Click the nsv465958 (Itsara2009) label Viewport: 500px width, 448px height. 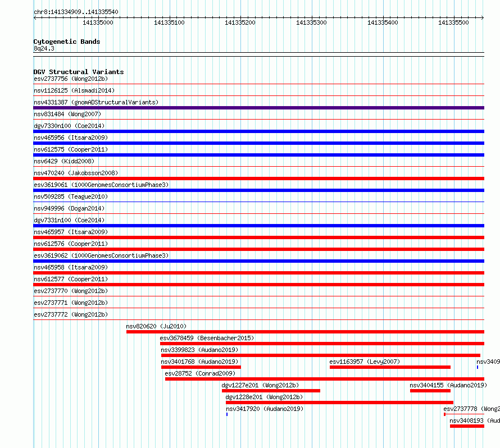click(x=71, y=267)
